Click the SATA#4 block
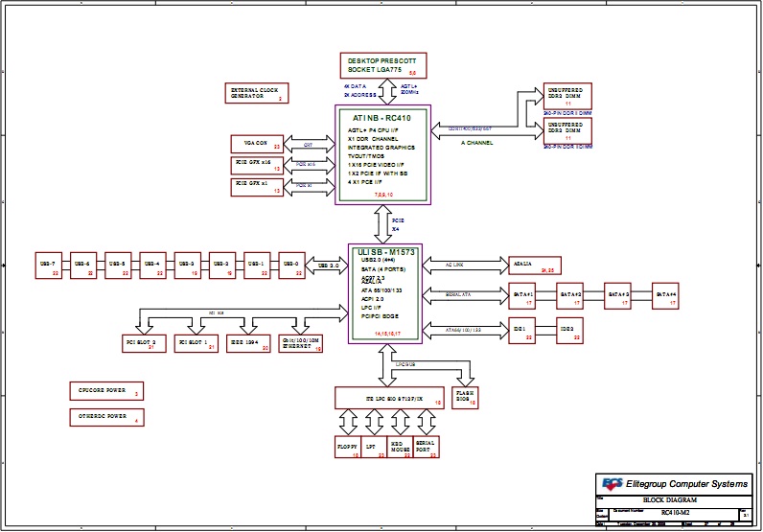 pos(665,296)
